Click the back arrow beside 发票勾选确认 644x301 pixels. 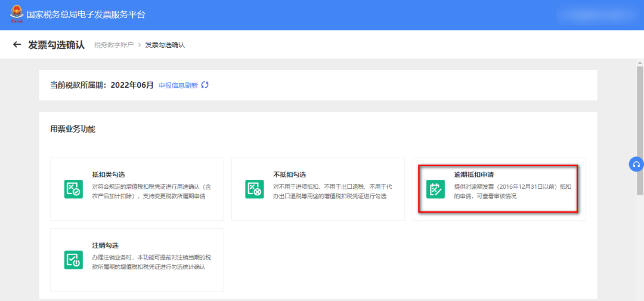17,45
